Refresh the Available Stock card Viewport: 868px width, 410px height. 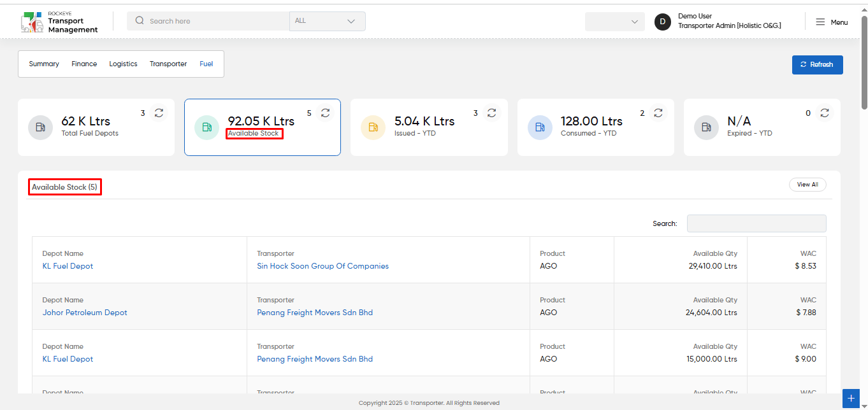[325, 113]
